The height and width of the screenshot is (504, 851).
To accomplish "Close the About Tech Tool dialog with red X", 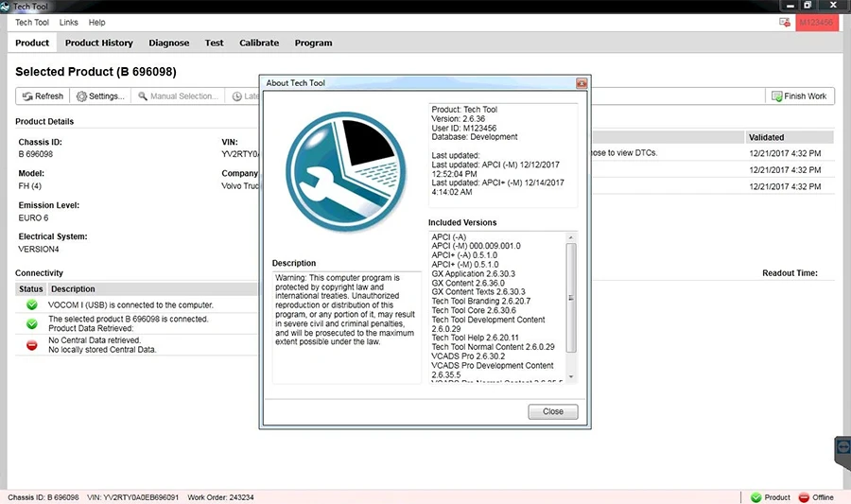I will click(x=582, y=83).
